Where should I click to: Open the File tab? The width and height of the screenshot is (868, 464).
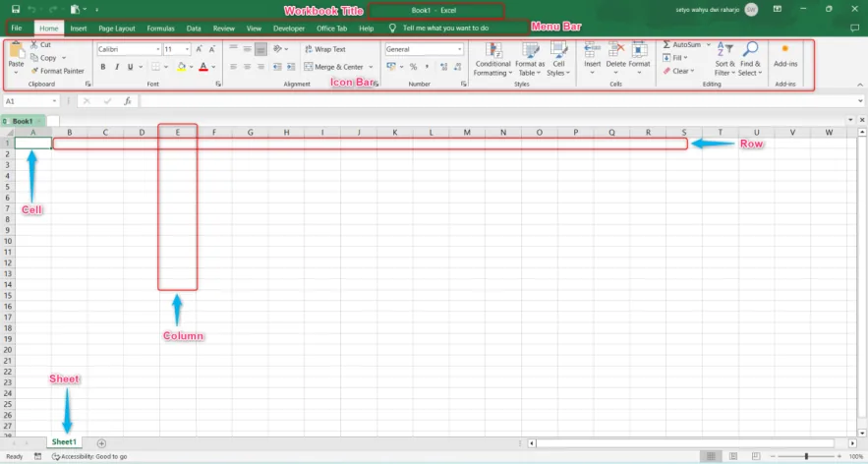click(x=17, y=28)
